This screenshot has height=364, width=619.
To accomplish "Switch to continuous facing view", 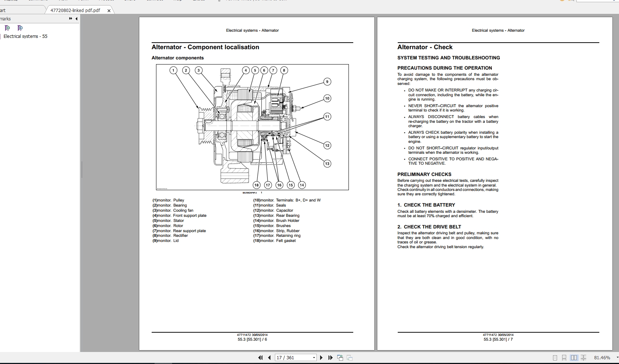I will [x=583, y=358].
